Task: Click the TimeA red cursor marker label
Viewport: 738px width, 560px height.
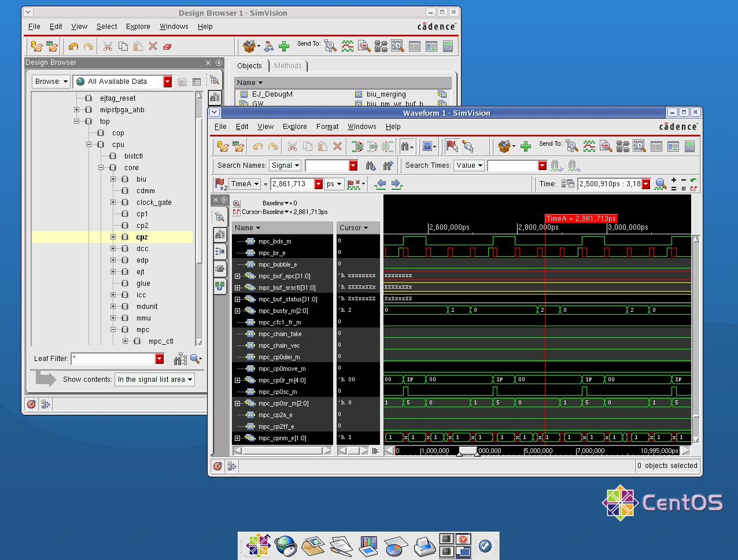Action: (x=581, y=219)
